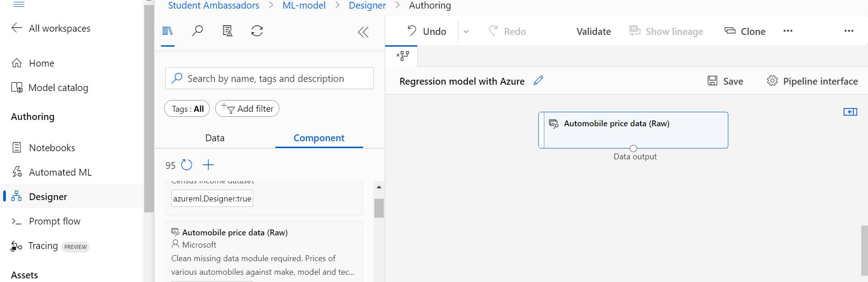Viewport: 868px width, 282px height.
Task: Open the far-right ellipsis menu
Action: (x=849, y=31)
